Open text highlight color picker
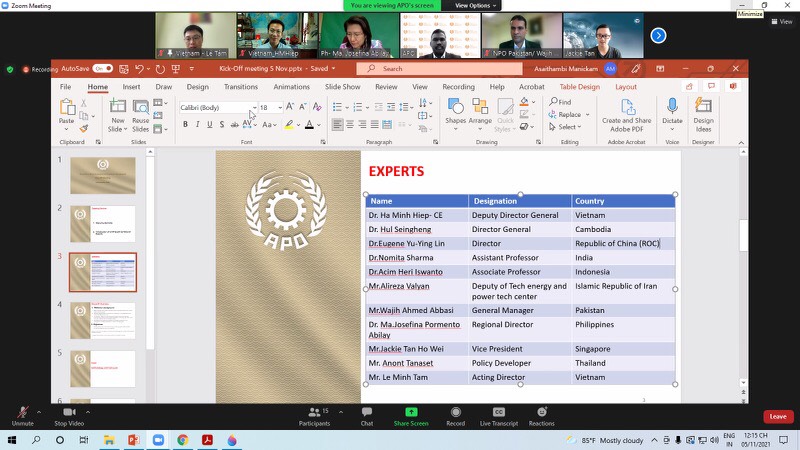800x450 pixels. (298, 125)
